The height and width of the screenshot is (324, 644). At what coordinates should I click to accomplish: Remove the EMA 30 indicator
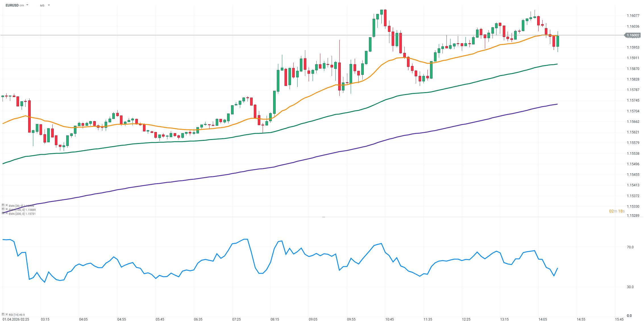click(7, 205)
